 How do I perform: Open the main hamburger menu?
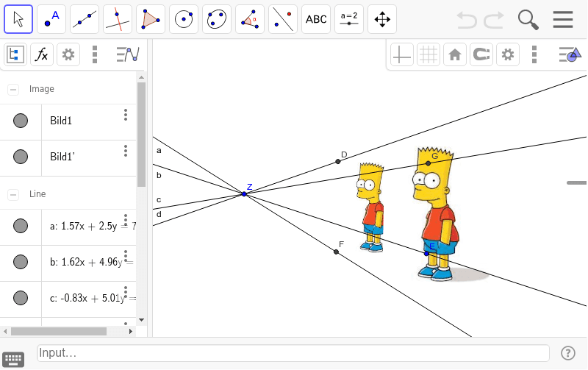point(563,20)
